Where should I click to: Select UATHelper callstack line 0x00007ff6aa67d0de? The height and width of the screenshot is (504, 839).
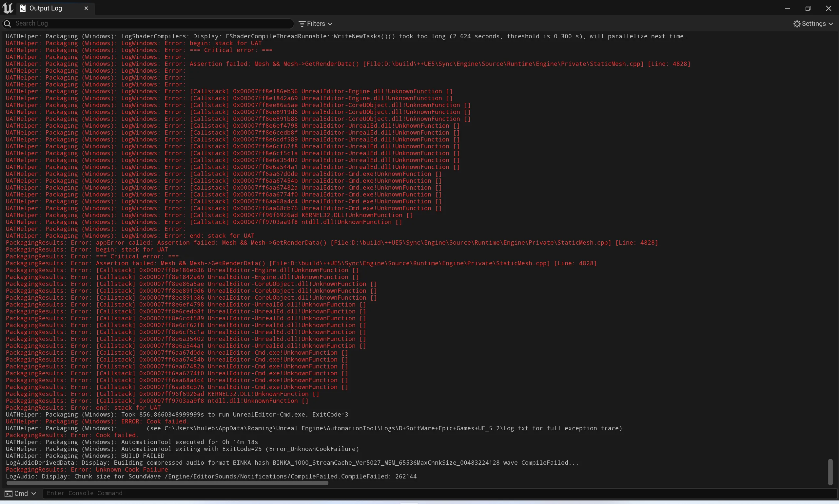click(224, 174)
